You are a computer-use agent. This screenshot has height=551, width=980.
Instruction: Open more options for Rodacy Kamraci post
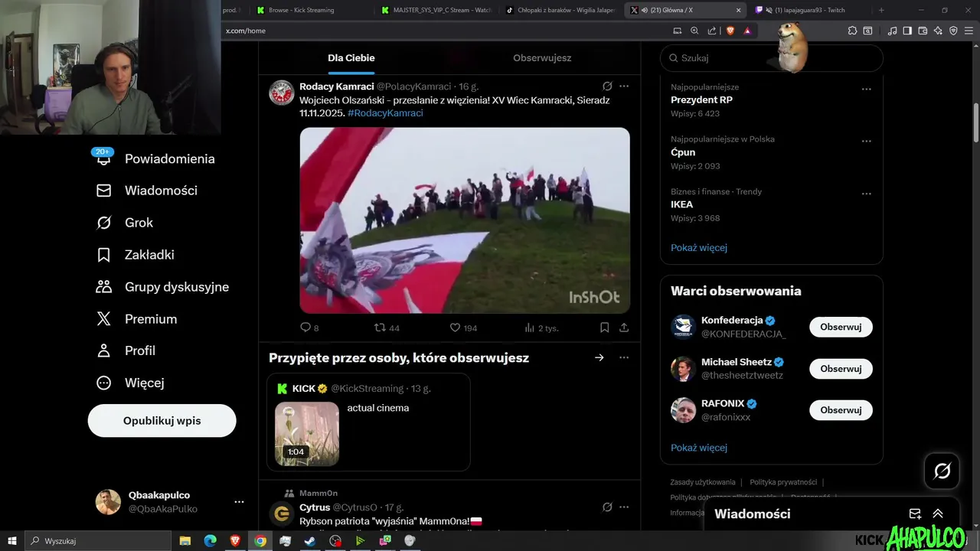[x=624, y=86]
